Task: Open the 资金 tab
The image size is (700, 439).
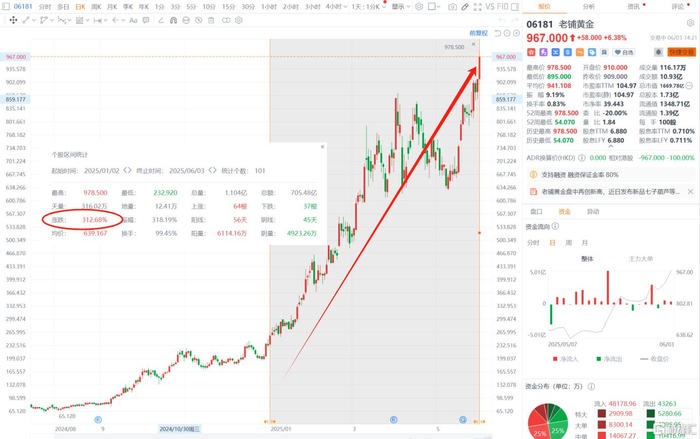Action: [x=564, y=212]
